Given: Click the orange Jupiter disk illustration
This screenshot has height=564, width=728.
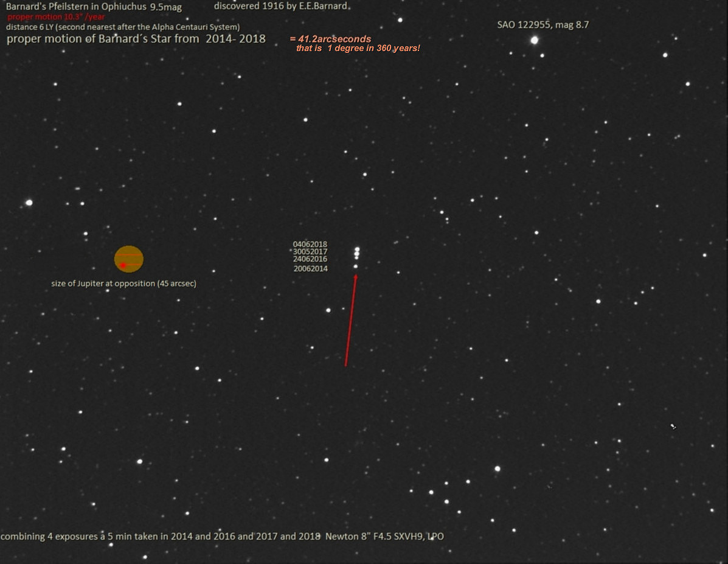Looking at the screenshot, I should [x=129, y=259].
